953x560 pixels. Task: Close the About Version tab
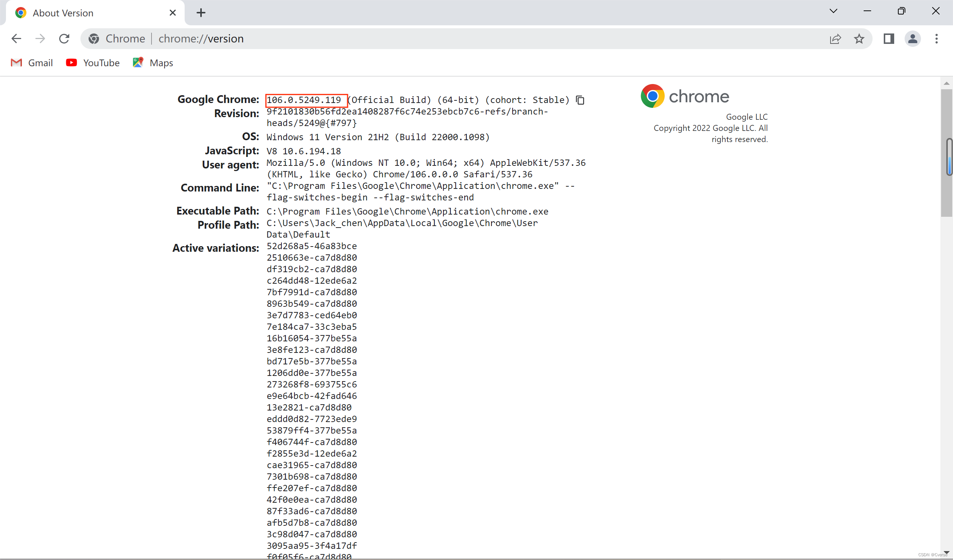173,13
